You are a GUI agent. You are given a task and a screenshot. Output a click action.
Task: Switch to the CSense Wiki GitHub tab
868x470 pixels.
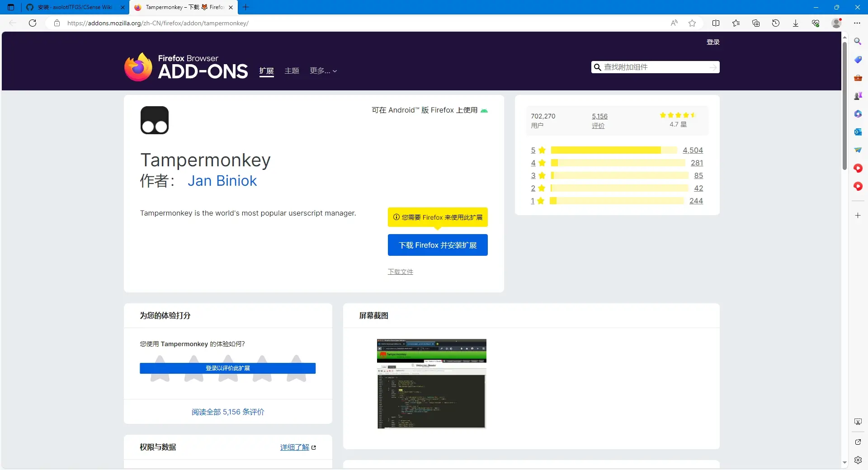tap(75, 7)
